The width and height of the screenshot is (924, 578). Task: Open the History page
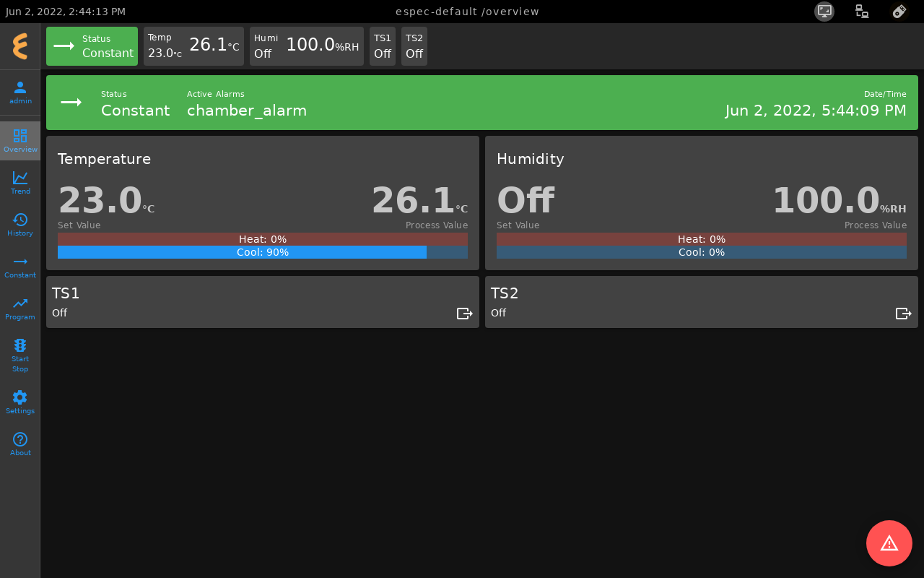coord(20,225)
